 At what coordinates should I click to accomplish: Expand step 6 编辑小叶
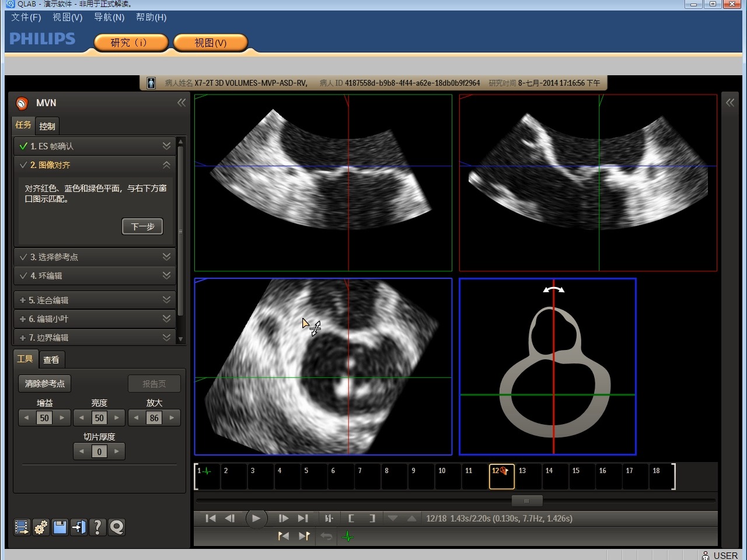pyautogui.click(x=166, y=318)
